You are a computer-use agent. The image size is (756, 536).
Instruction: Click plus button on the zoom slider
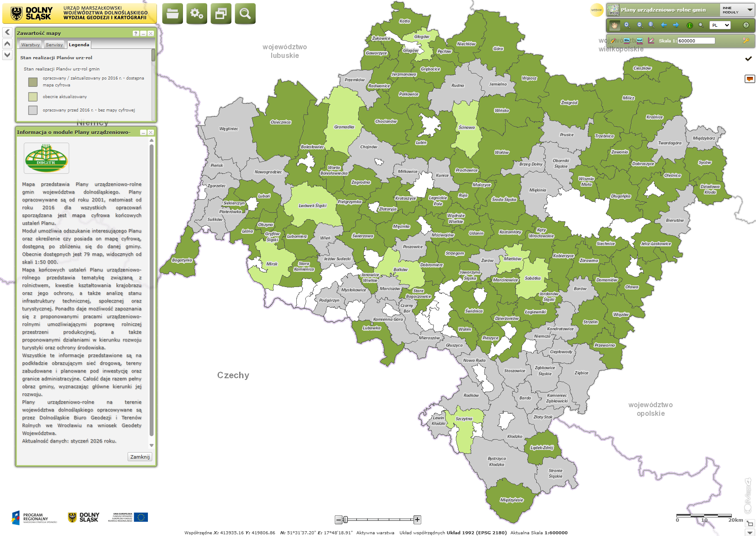tap(417, 520)
